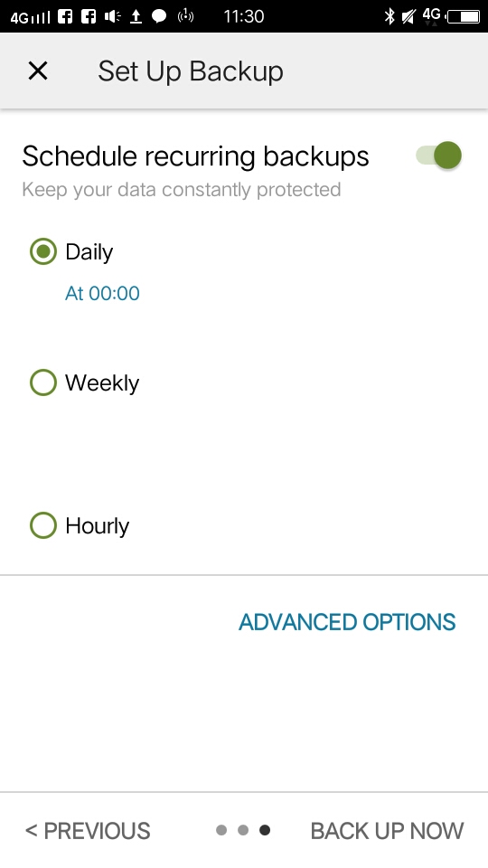
Task: Tap the second Facebook notification icon
Action: [x=89, y=16]
